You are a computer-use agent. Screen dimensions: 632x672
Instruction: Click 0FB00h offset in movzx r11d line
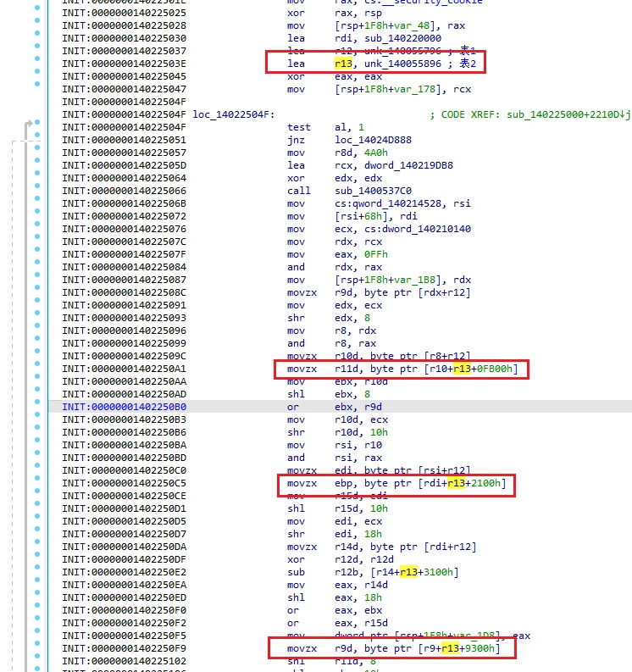coord(494,369)
